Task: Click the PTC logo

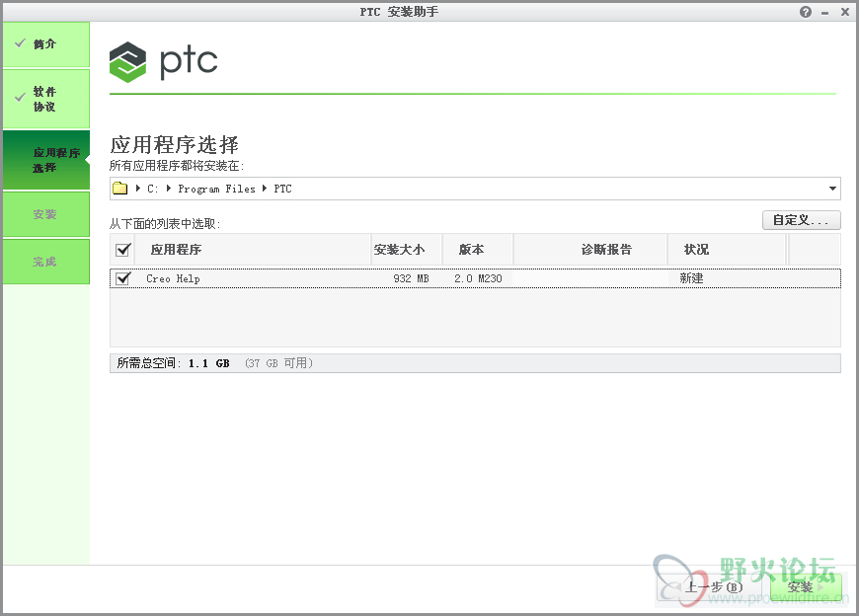Action: pyautogui.click(x=163, y=62)
